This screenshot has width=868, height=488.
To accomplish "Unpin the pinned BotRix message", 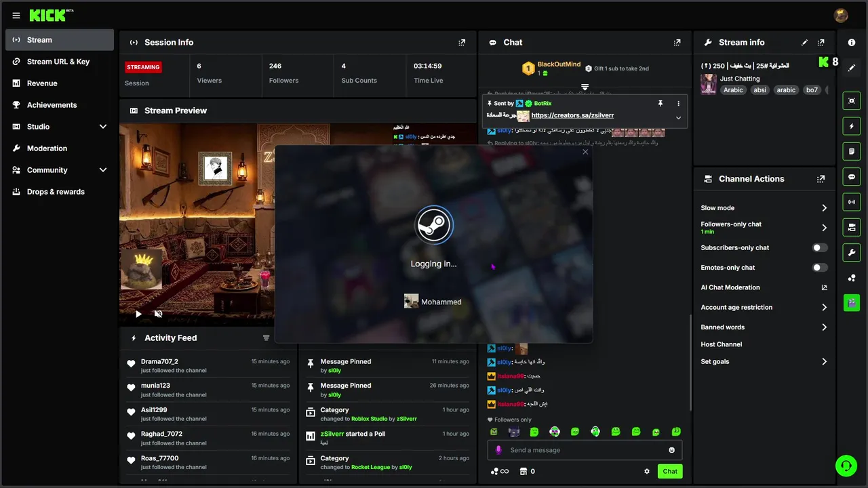I will [x=660, y=103].
